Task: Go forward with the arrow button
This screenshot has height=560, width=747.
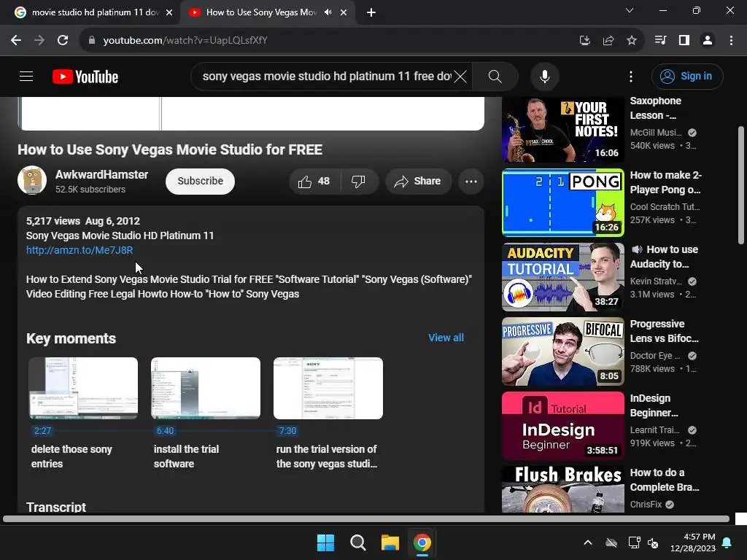Action: [39, 41]
